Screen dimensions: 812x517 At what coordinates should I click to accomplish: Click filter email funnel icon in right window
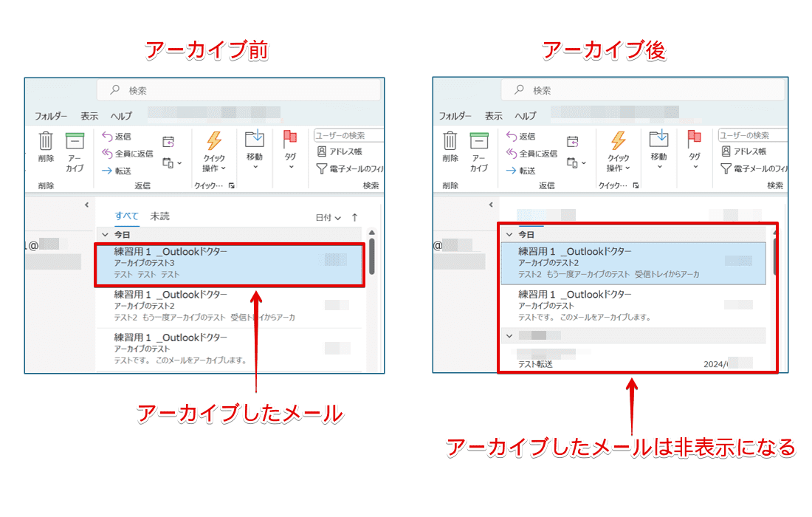726,168
